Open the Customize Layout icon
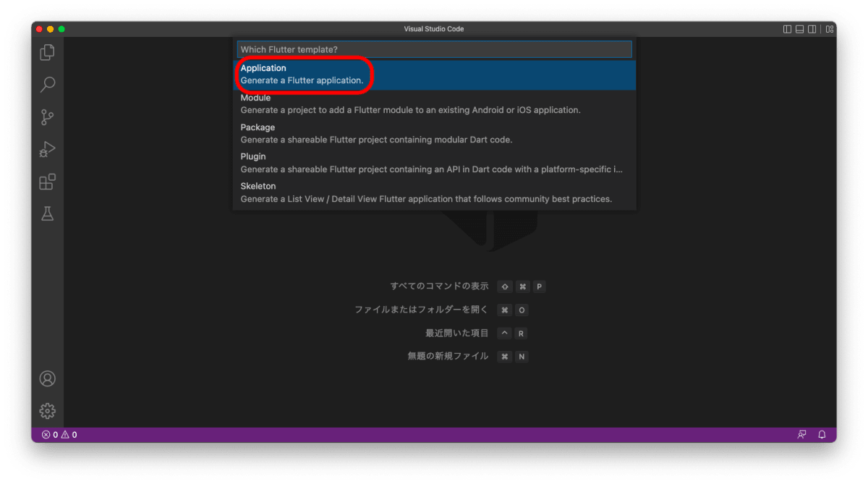Screen dimensions: 868x484 830,29
